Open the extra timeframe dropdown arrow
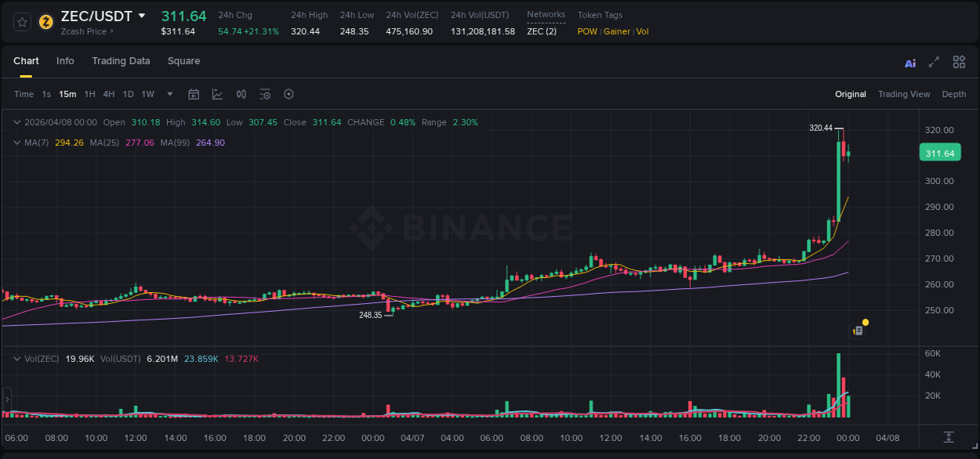Image resolution: width=980 pixels, height=459 pixels. tap(169, 94)
